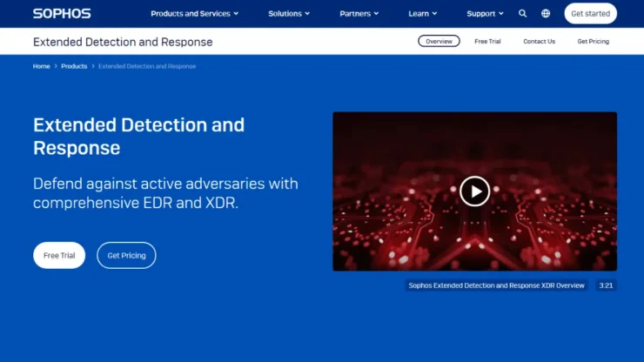The width and height of the screenshot is (644, 362).
Task: Go to the Products breadcrumb
Action: click(x=74, y=66)
